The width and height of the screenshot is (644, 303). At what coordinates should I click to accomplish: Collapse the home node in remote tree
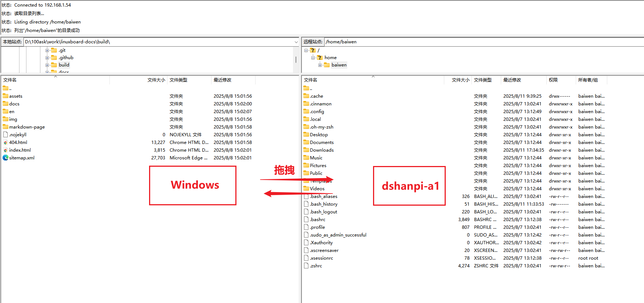tap(313, 58)
